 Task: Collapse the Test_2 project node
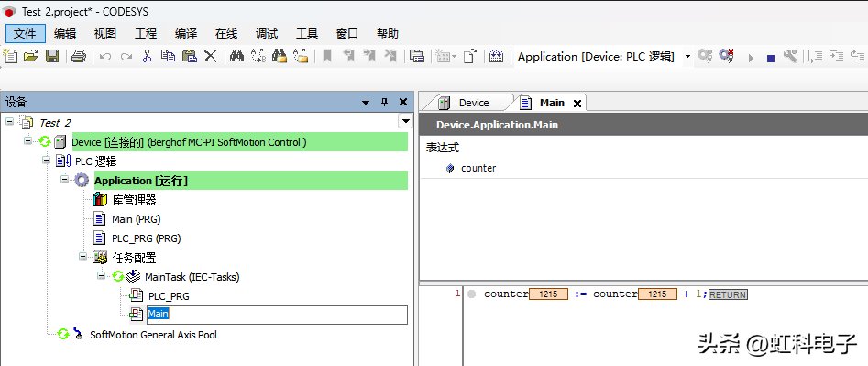tap(9, 121)
